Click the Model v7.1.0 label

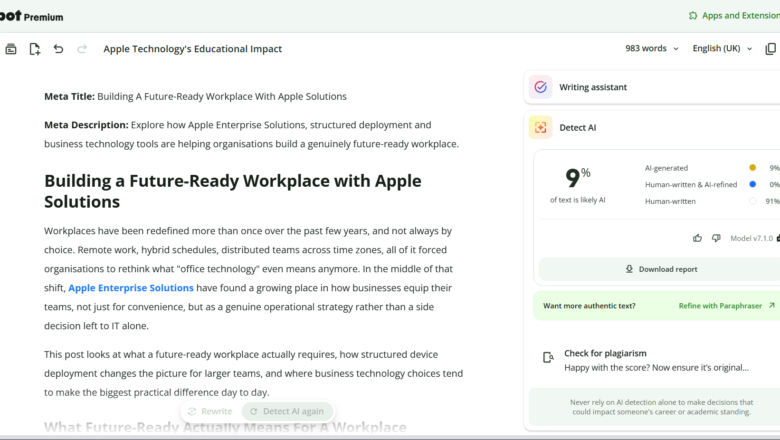752,238
